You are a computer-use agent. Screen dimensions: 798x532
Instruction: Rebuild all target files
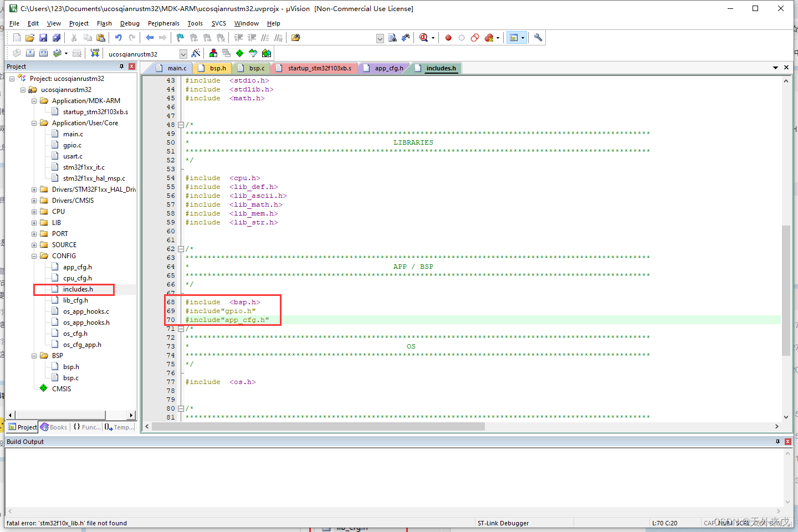(x=43, y=53)
